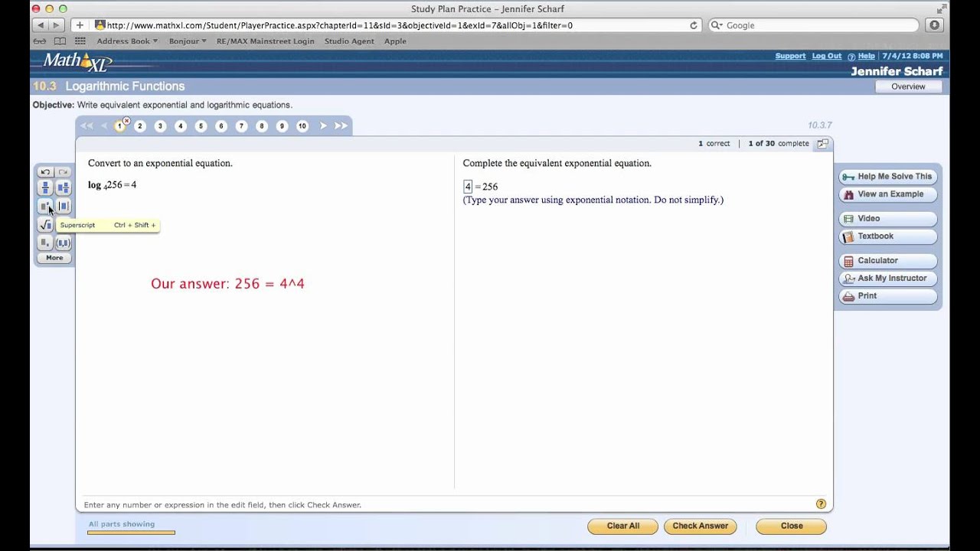Expand the Bonjour bookmarks dropdown

(x=188, y=41)
